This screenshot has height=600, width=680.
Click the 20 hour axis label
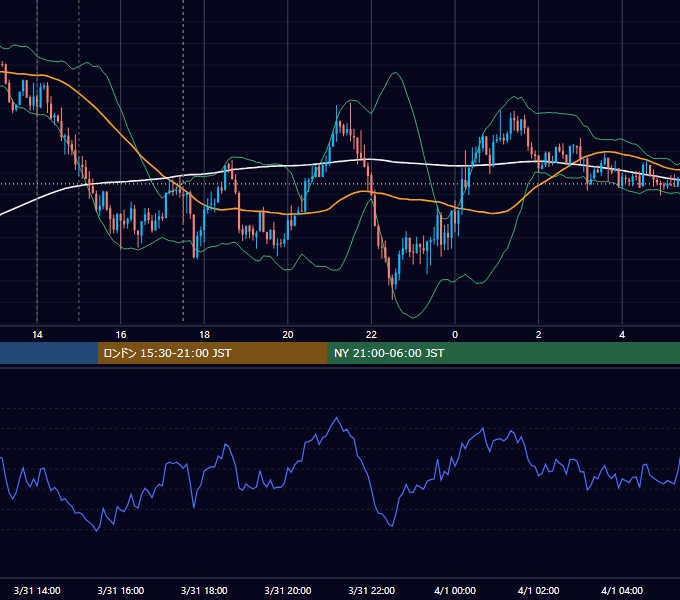288,335
